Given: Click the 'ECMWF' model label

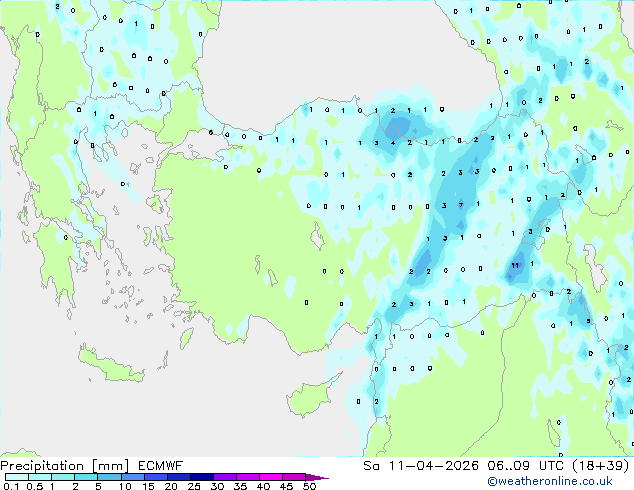Looking at the screenshot, I should [x=161, y=466].
